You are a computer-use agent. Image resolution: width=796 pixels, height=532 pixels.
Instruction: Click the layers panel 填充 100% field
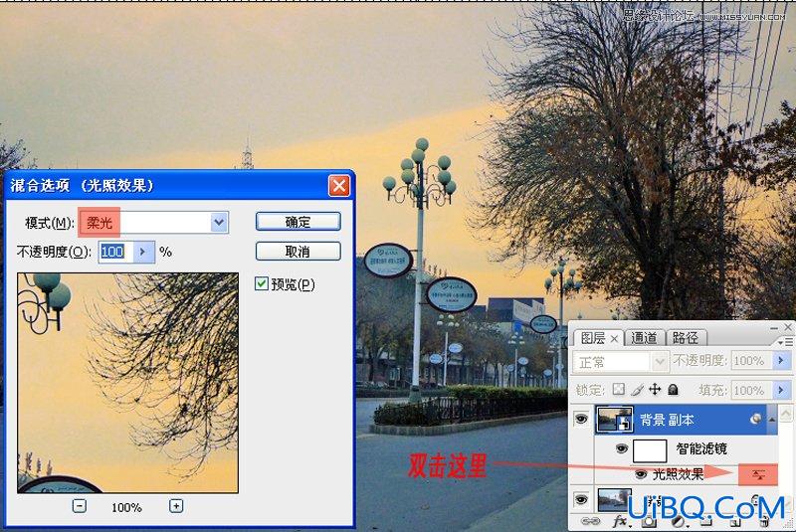point(752,390)
